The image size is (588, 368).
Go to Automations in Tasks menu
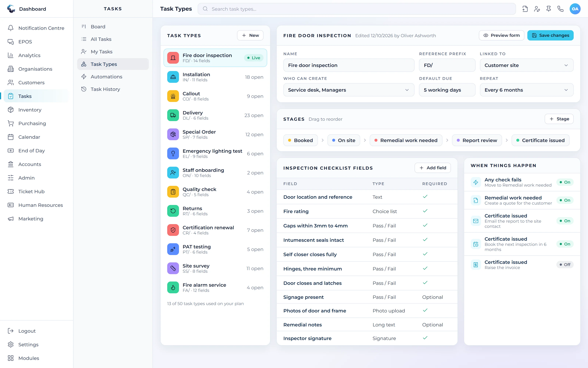(x=113, y=77)
